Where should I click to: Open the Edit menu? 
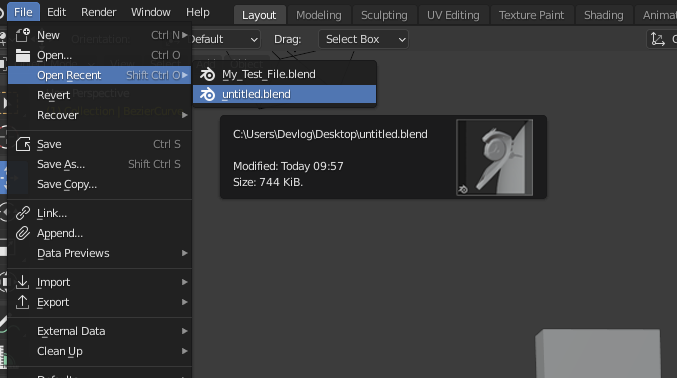pos(57,12)
